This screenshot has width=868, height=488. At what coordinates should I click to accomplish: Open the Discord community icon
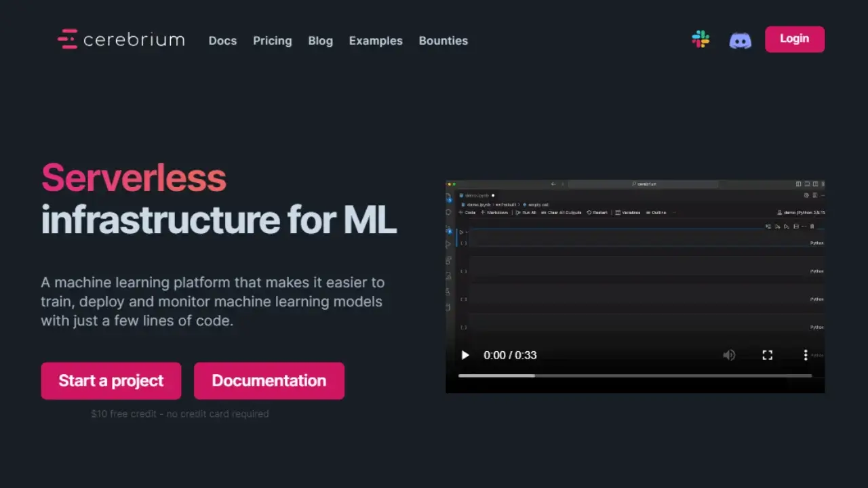coord(740,40)
